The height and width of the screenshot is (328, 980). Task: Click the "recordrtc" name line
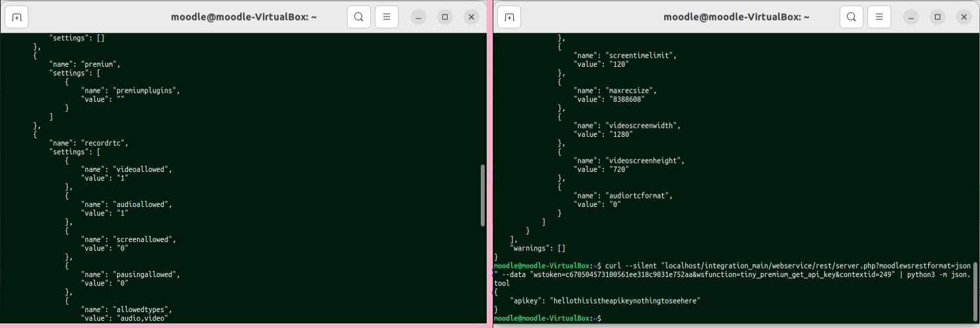(x=89, y=143)
